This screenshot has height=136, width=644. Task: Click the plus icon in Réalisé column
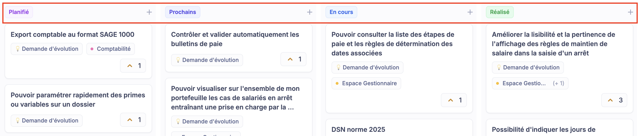pos(630,12)
